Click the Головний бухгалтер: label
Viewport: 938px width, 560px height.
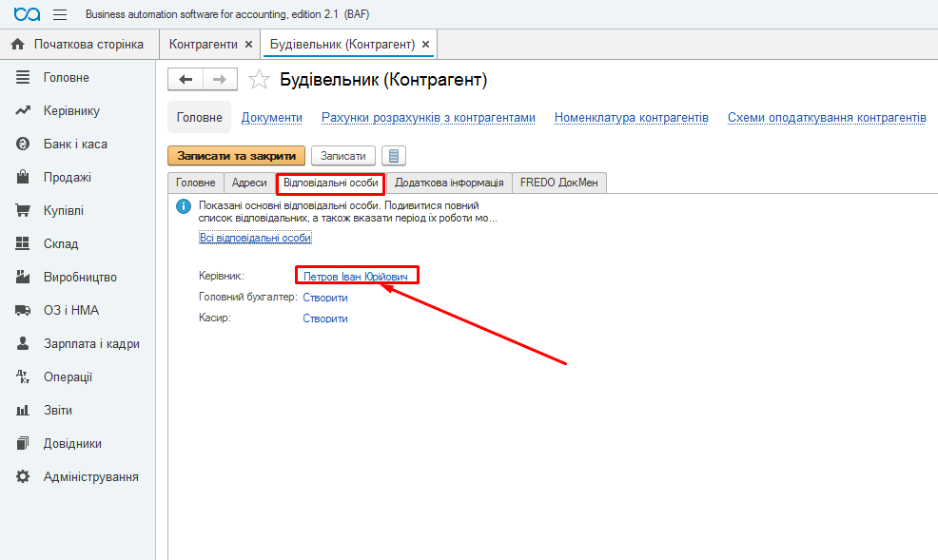[x=247, y=297]
